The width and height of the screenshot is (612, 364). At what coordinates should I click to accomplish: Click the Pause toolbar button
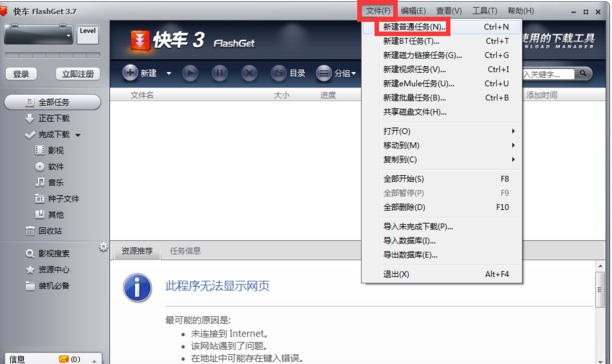tap(220, 73)
